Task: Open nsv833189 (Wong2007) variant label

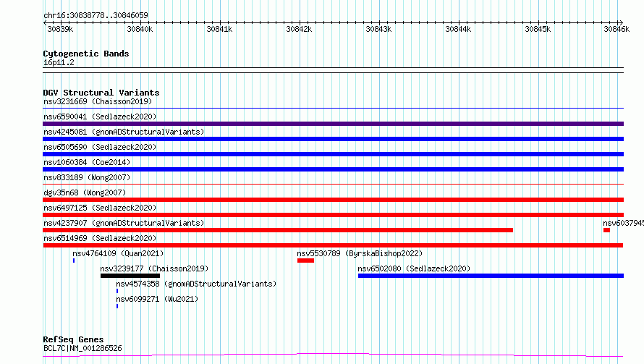Action: [87, 177]
